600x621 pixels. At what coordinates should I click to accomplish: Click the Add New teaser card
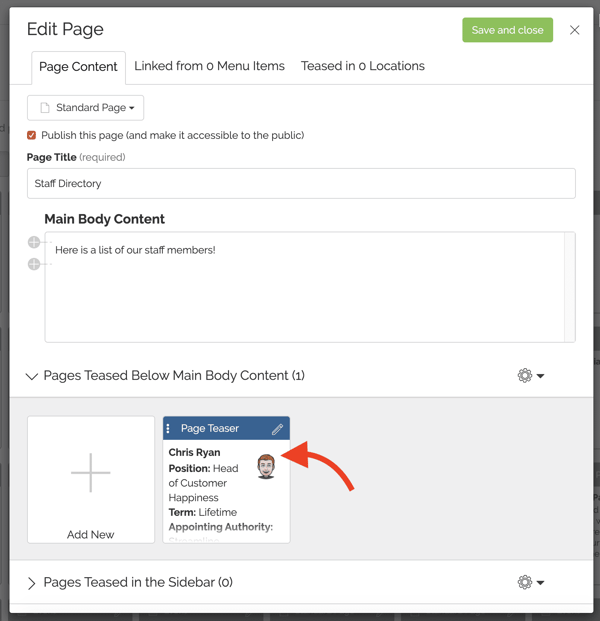point(91,479)
